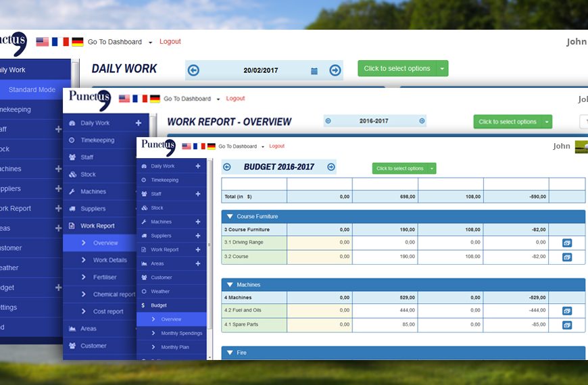588x385 pixels.
Task: Select Standard Mode under Daily Work
Action: (x=32, y=90)
